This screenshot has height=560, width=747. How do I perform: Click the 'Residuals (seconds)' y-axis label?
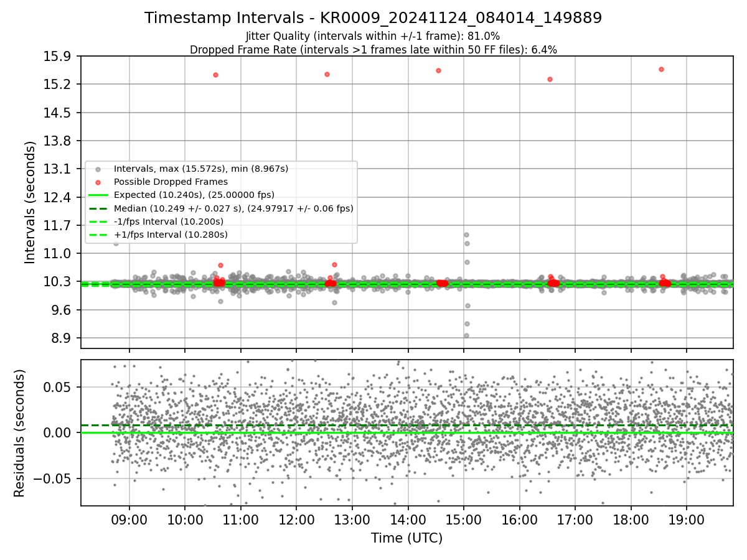19,433
